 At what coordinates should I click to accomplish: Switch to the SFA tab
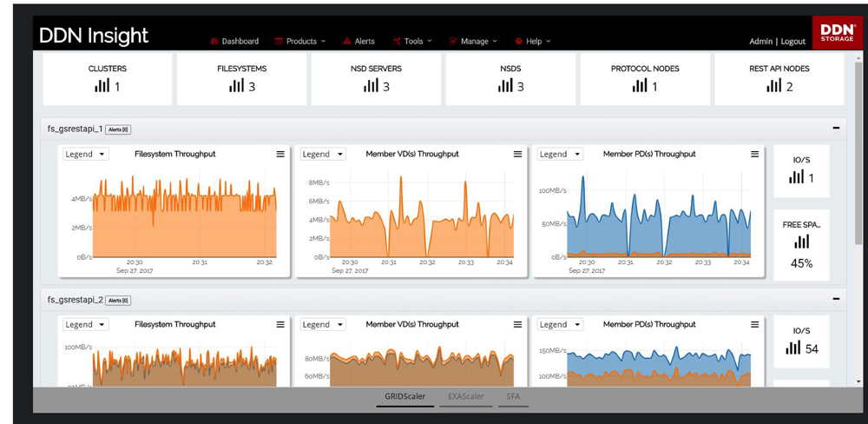click(x=513, y=397)
